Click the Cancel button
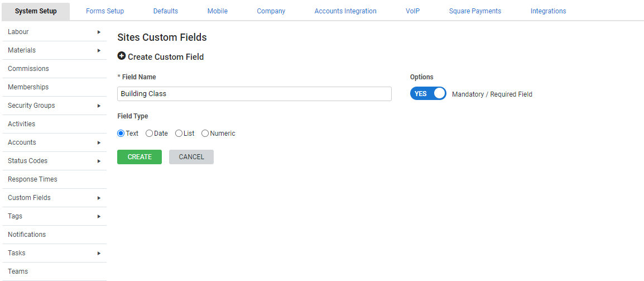This screenshot has height=281, width=644. pos(191,157)
